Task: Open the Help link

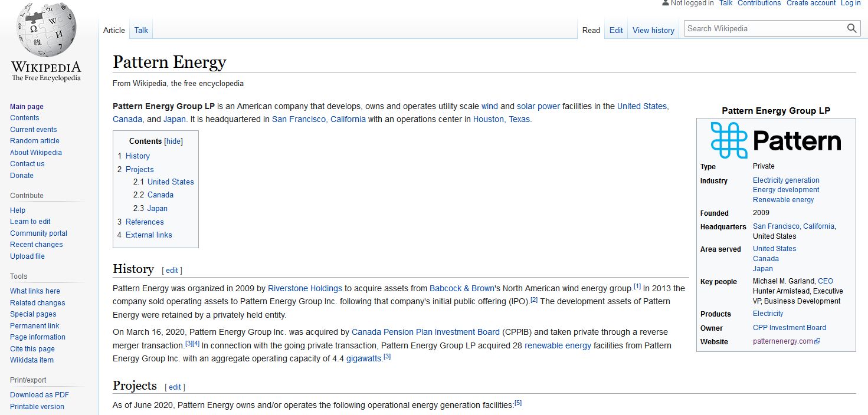Action: [18, 210]
